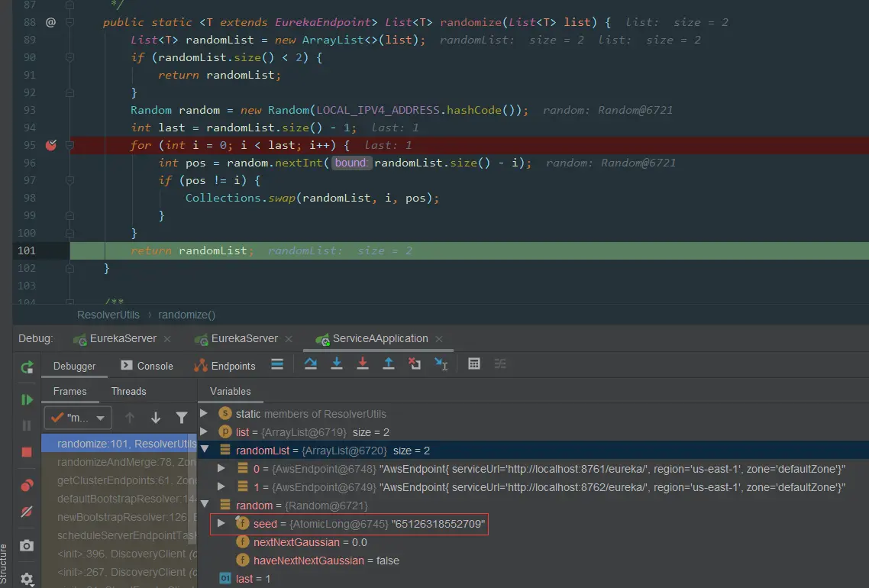Click the Run to Cursor icon
The image size is (869, 588).
[x=441, y=363]
